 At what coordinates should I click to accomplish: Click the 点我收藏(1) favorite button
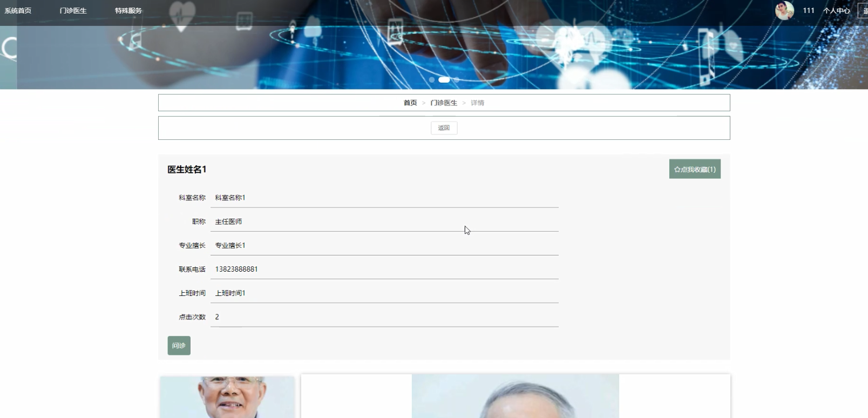point(695,169)
